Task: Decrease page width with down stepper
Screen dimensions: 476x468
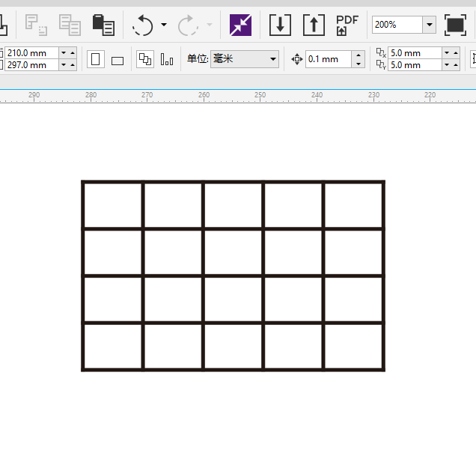Action: [x=64, y=53]
